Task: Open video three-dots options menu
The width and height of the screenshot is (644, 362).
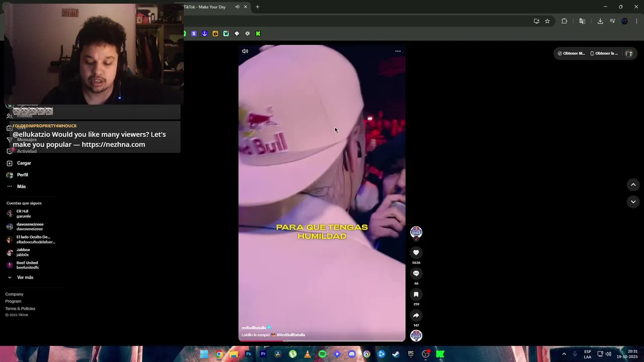Action: tap(398, 51)
